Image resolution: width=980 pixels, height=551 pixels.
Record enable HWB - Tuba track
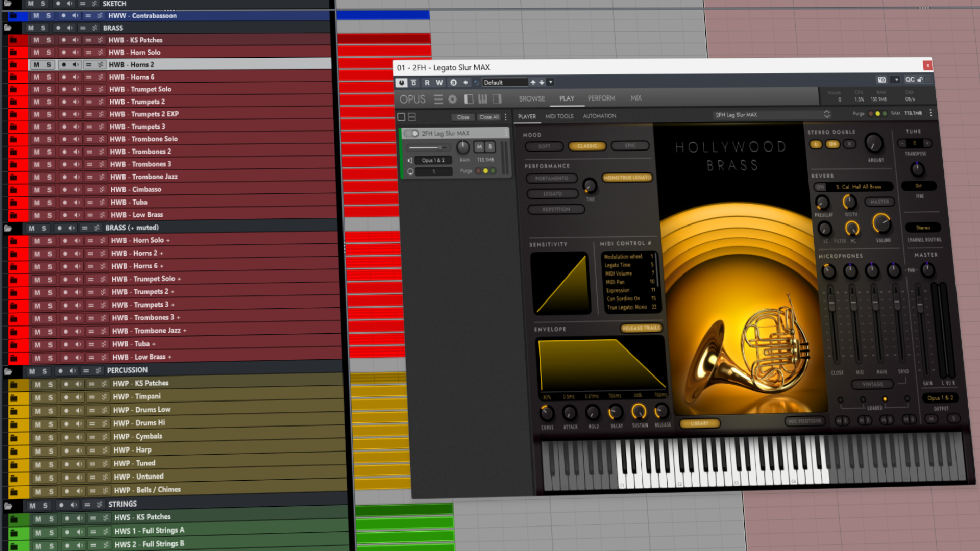click(64, 203)
